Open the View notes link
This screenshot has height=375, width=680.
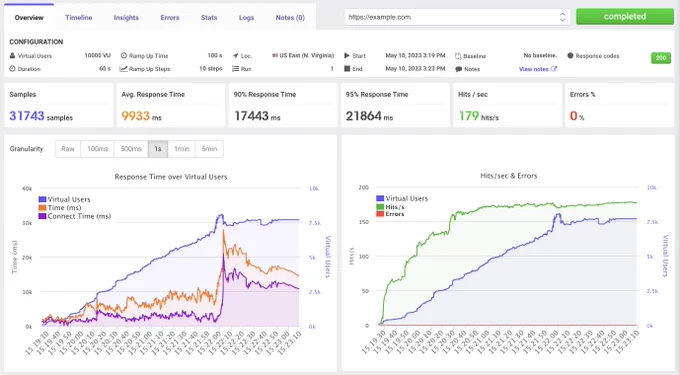538,69
